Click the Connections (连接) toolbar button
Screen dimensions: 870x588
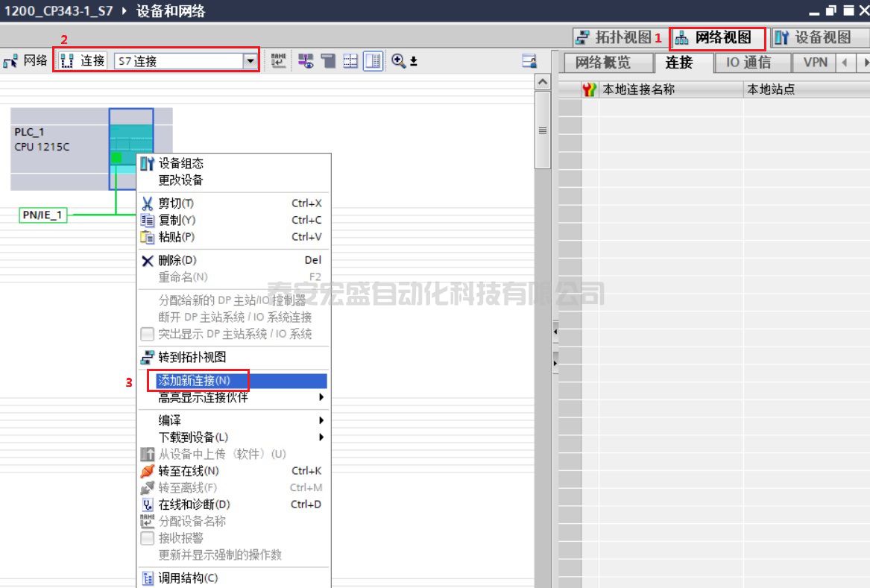coord(83,61)
